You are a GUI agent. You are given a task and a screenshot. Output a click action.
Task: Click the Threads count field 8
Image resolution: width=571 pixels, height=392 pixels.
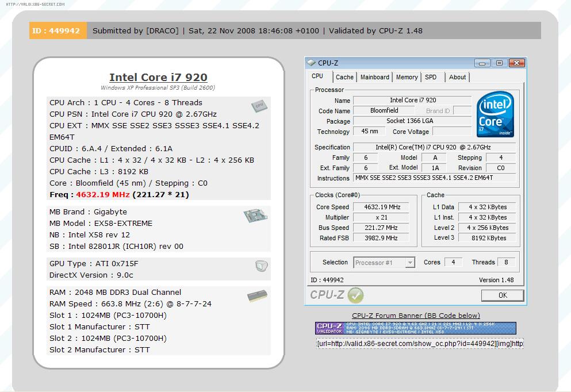click(x=506, y=262)
